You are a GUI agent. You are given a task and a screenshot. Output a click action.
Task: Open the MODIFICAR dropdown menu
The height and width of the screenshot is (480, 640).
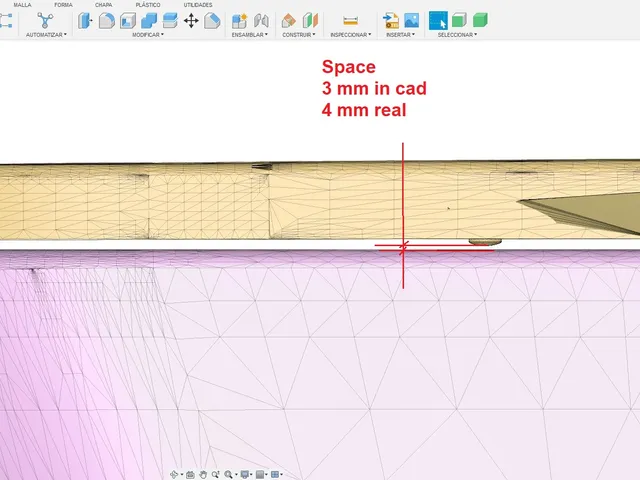click(x=148, y=35)
